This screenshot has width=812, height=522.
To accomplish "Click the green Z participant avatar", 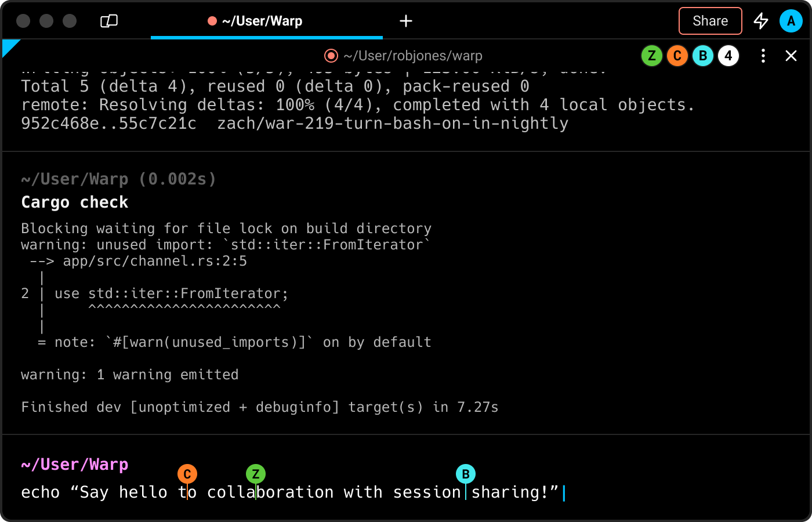I will coord(652,56).
